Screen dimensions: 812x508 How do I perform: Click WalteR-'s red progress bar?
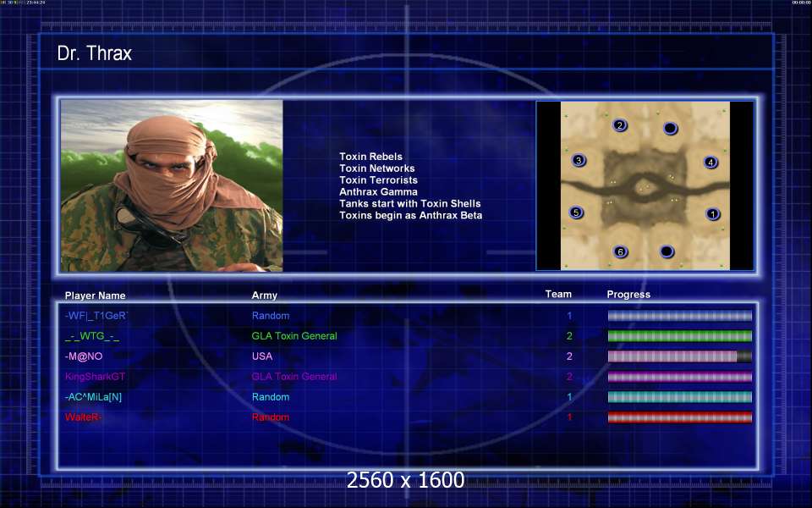click(x=679, y=417)
